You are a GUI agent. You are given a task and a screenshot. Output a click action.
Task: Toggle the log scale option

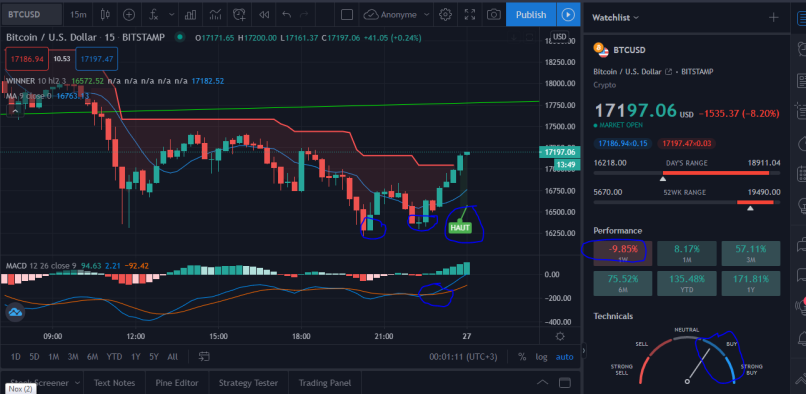(x=541, y=356)
